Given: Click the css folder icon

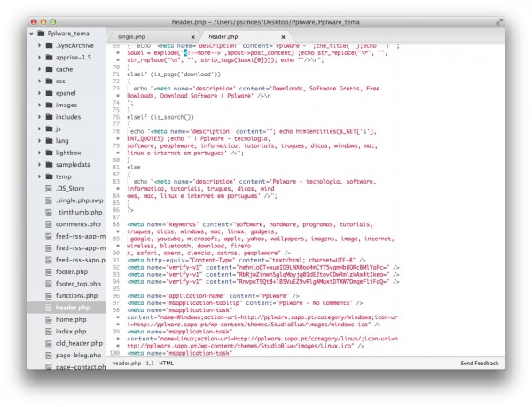Looking at the screenshot, I should point(49,81).
